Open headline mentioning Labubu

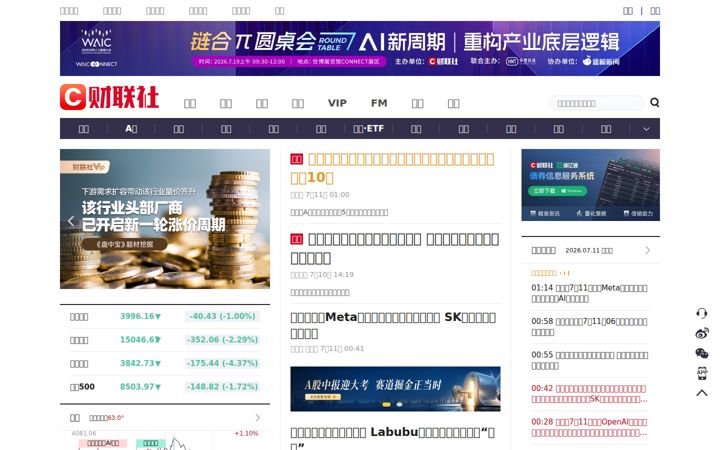pyautogui.click(x=393, y=438)
